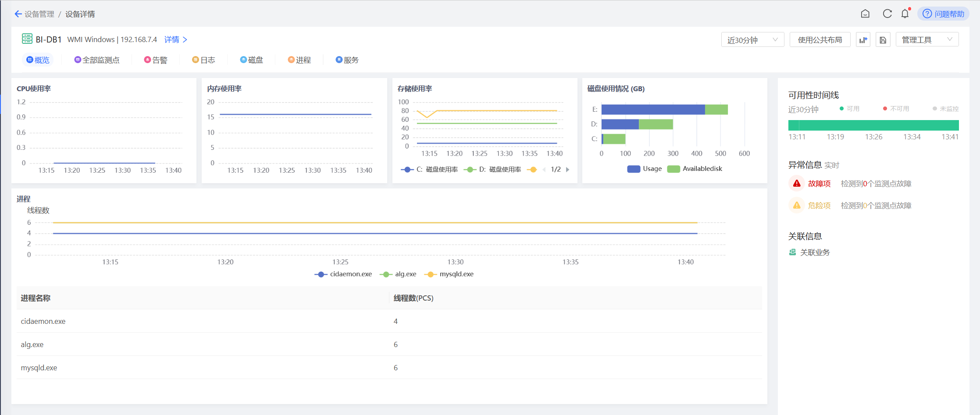980x415 pixels.
Task: Click the related business icon
Action: tap(792, 252)
